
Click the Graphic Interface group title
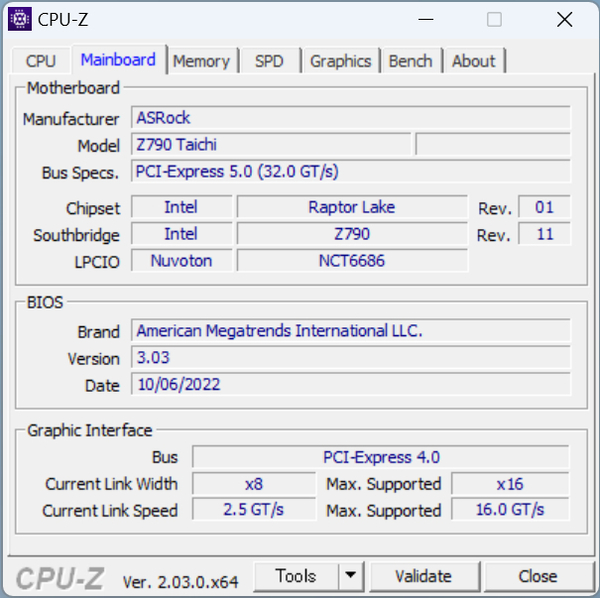(90, 430)
